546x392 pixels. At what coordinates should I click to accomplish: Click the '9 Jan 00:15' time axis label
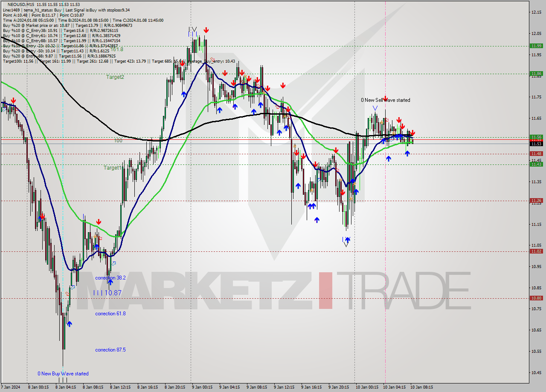click(x=202, y=387)
